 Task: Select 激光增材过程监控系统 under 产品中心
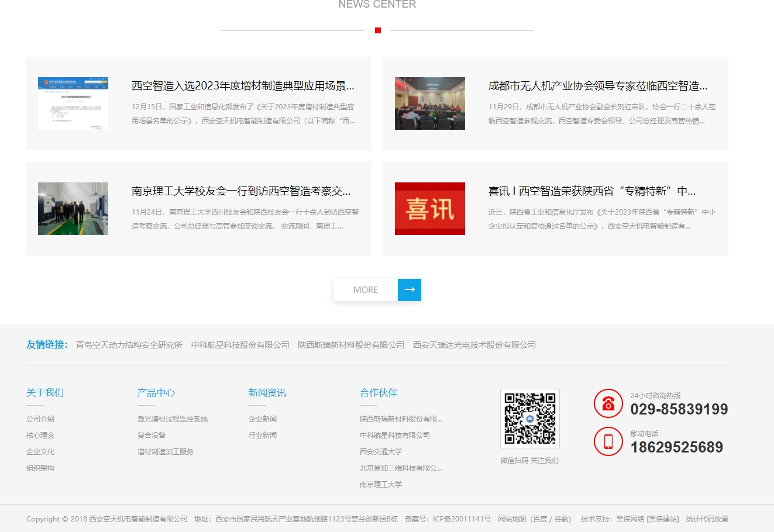173,419
